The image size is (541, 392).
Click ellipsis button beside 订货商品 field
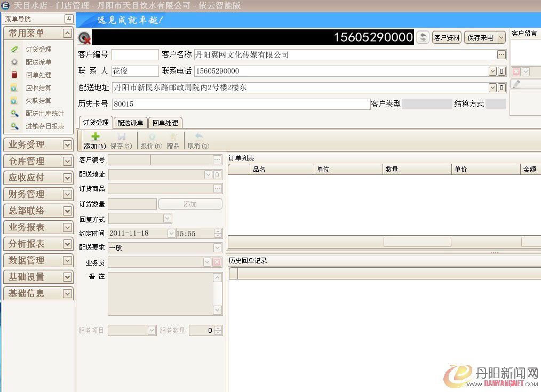[217, 189]
